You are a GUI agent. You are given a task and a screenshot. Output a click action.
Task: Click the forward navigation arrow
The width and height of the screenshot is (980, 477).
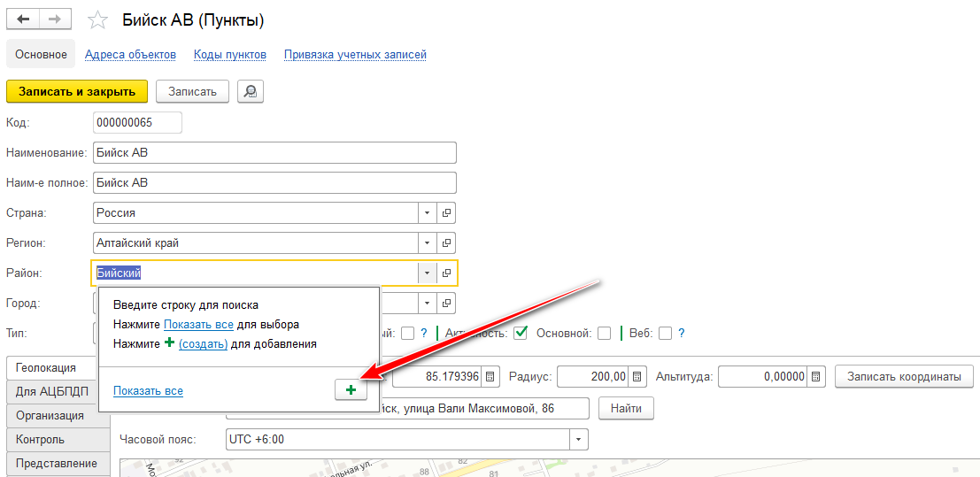(x=55, y=19)
